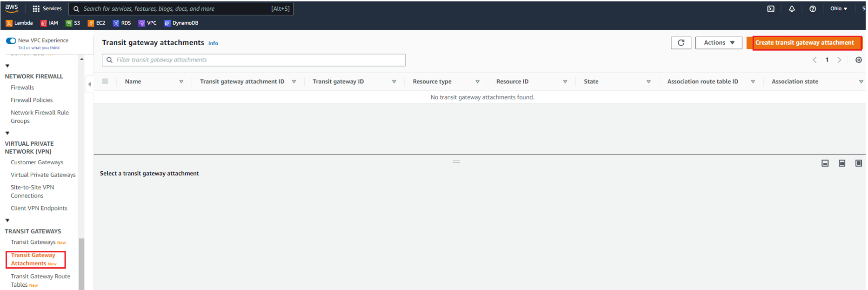Image resolution: width=868 pixels, height=290 pixels.
Task: Open the DynamoDB shortcut in favorites bar
Action: pyautogui.click(x=181, y=23)
